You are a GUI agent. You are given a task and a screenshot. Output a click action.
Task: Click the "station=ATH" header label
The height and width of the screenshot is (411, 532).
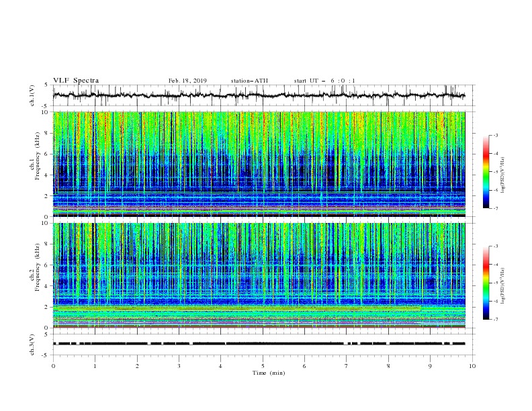coord(249,81)
